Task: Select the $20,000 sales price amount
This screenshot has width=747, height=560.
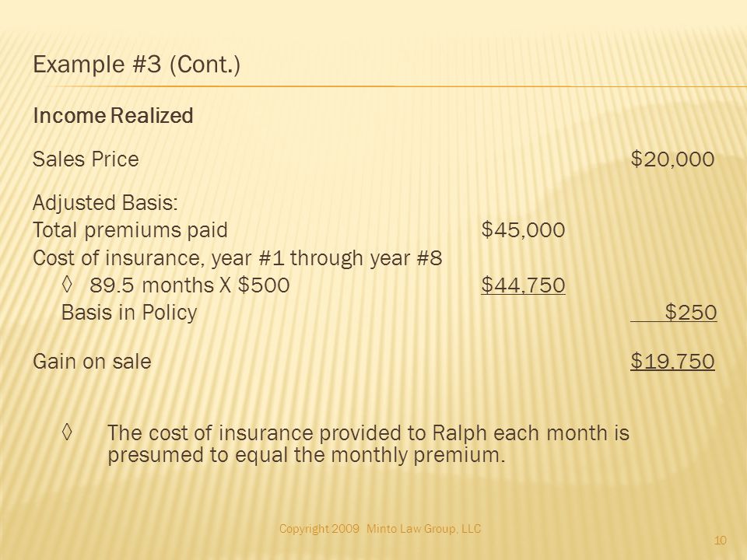Action: click(672, 159)
